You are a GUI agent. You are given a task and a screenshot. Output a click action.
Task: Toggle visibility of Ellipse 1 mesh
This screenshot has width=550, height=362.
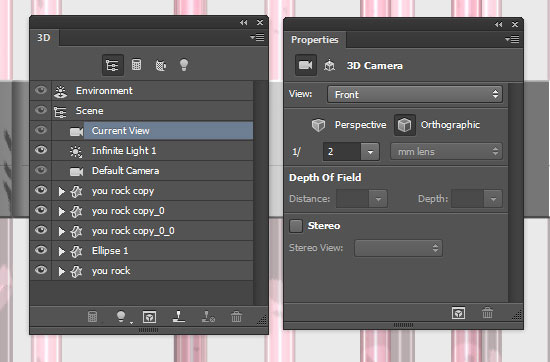click(x=41, y=250)
